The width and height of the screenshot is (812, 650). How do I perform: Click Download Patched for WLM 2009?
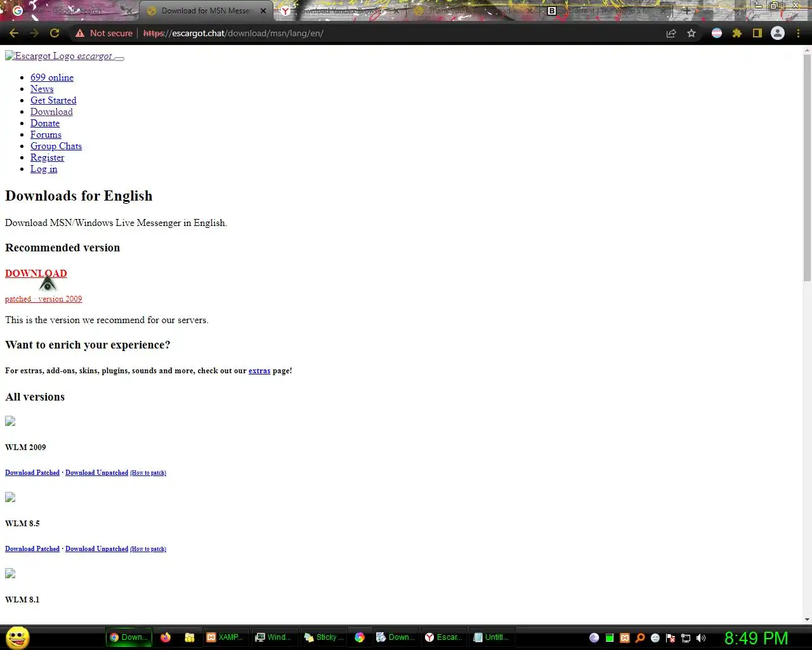[32, 473]
